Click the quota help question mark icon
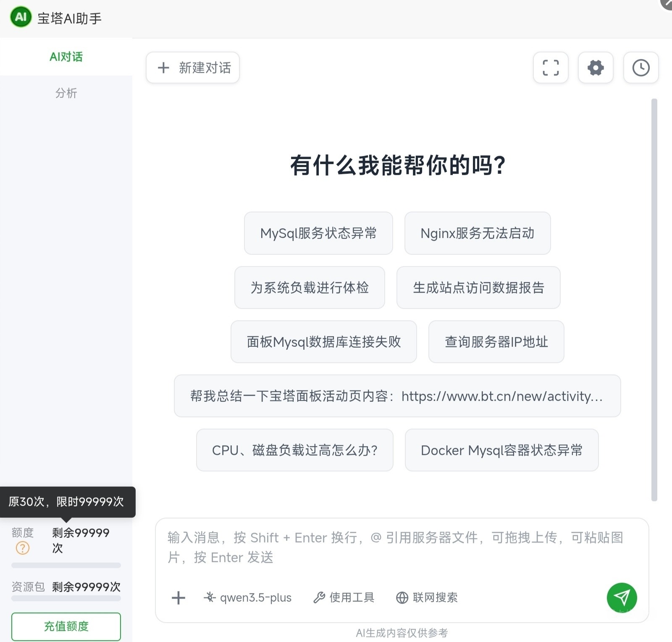The image size is (672, 642). (x=23, y=548)
